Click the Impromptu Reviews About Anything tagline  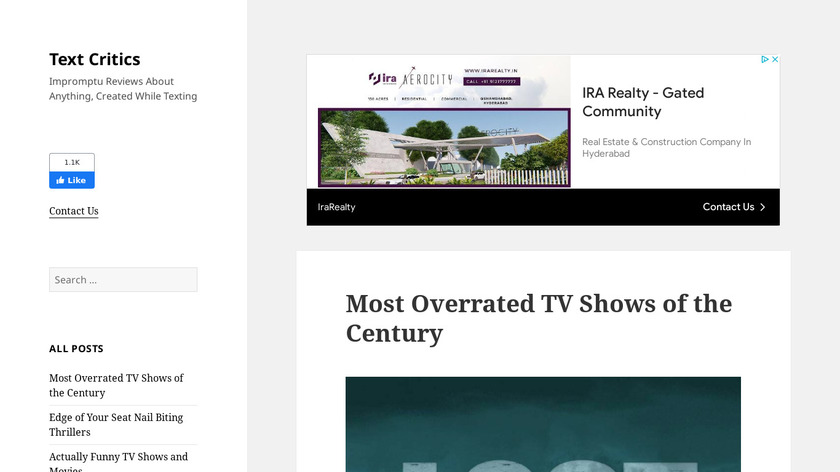pyautogui.click(x=123, y=88)
